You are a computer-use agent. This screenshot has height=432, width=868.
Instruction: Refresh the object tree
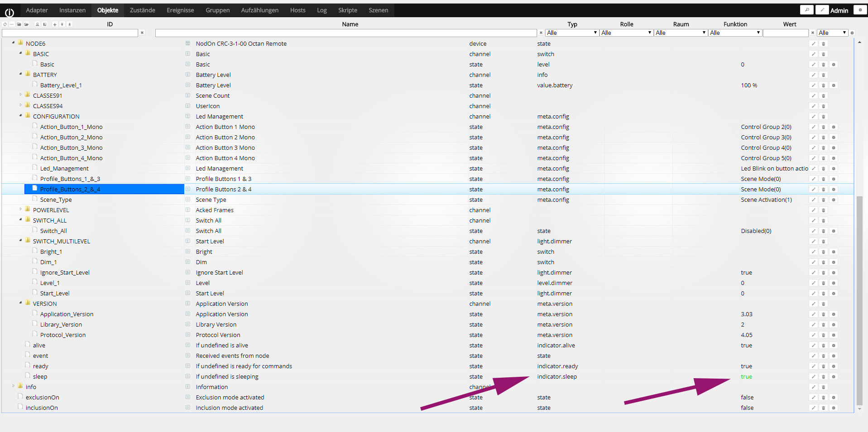coord(5,24)
